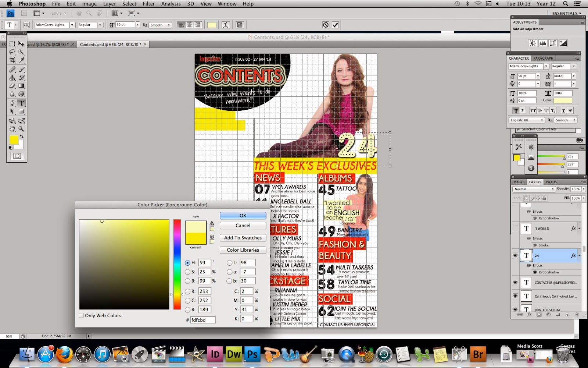Open the font family dropdown in the options bar
Screen dimensions: 588x368
72,25
